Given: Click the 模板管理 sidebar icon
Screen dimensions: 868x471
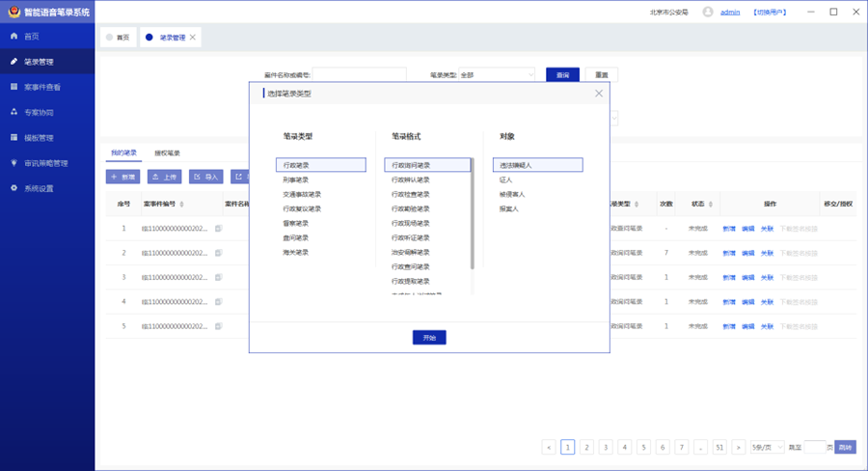Looking at the screenshot, I should coord(14,137).
